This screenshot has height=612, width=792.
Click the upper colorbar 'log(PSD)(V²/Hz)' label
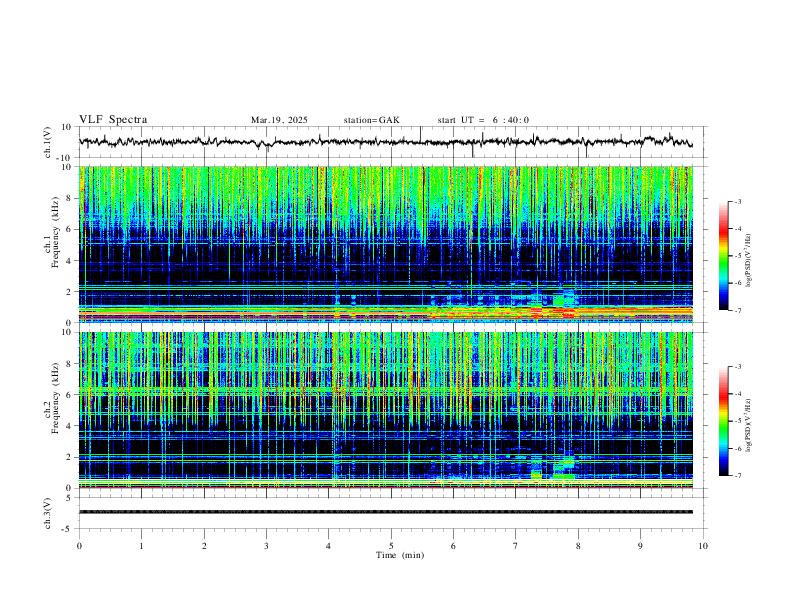(748, 260)
